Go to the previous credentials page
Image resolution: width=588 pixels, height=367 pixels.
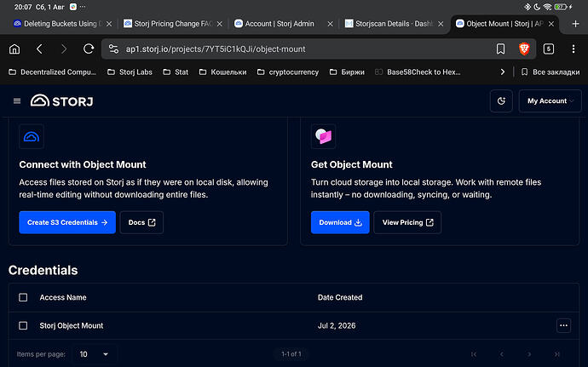click(x=501, y=354)
